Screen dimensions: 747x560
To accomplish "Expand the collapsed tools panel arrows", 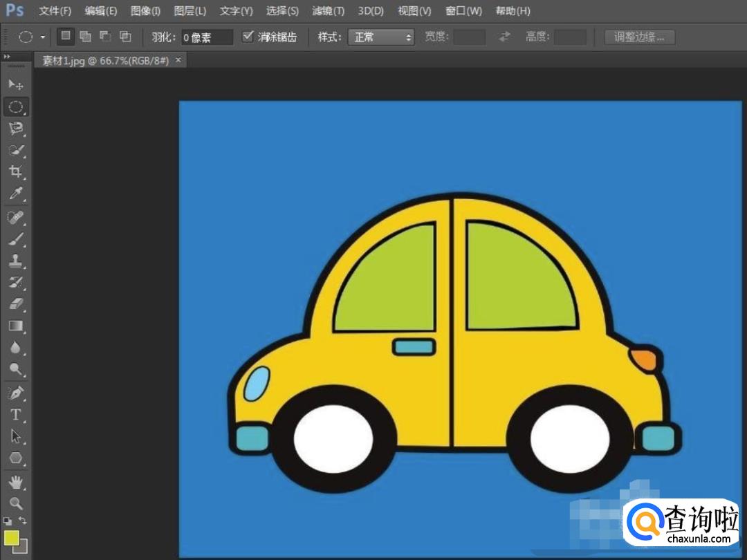I will pos(7,57).
